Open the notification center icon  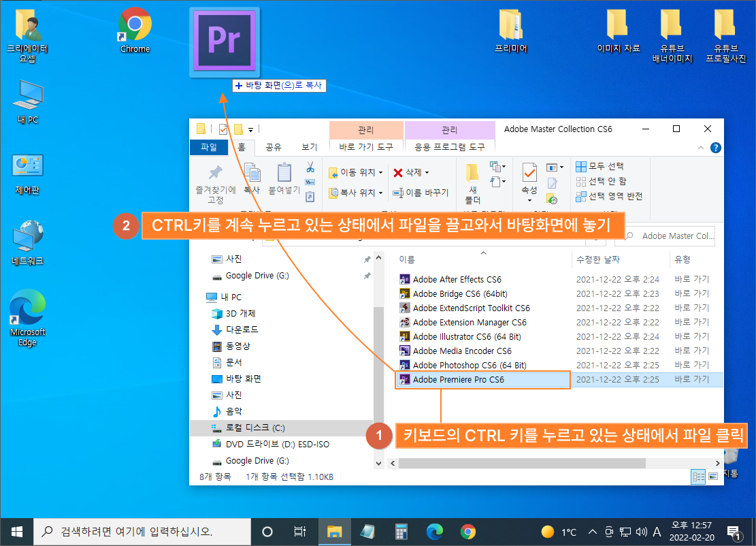pos(734,532)
